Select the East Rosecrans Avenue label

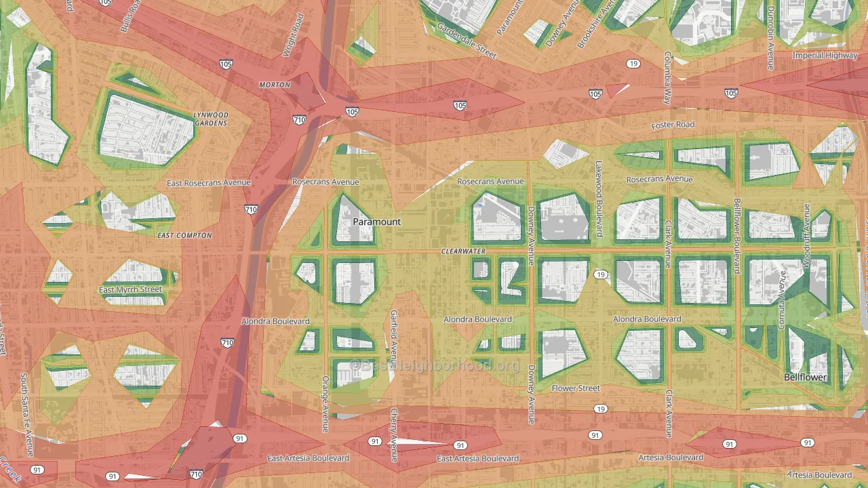(209, 183)
